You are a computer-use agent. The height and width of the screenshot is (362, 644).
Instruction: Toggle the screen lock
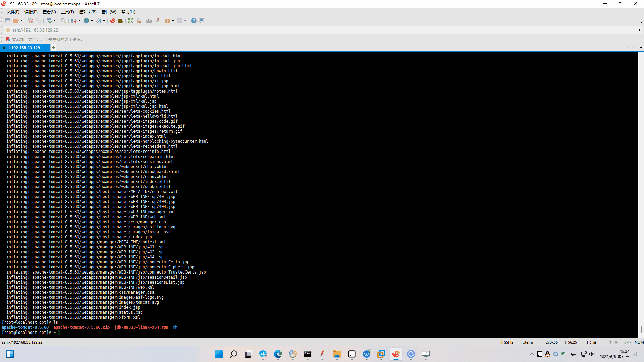(x=138, y=21)
